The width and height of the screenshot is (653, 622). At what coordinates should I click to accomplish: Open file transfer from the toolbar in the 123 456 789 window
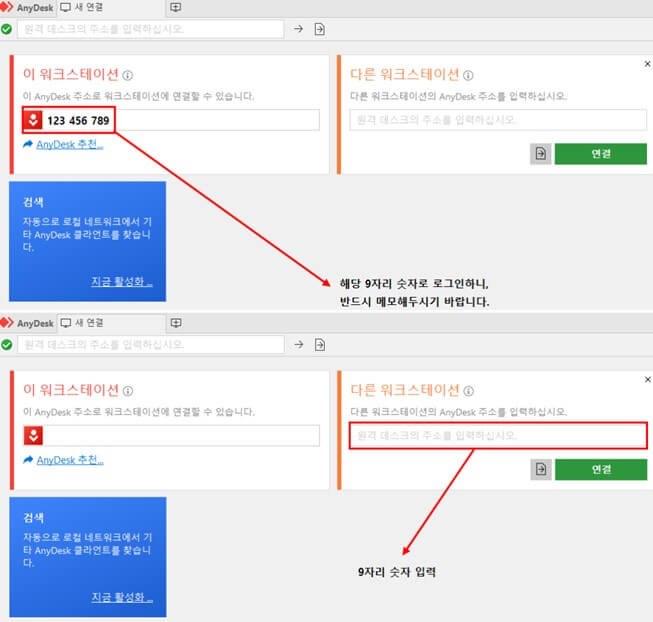pos(319,29)
